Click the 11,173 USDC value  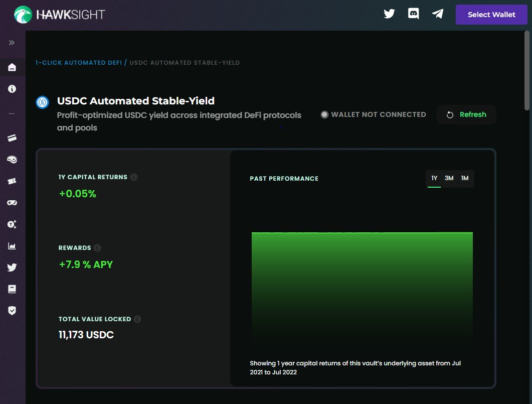pos(86,335)
